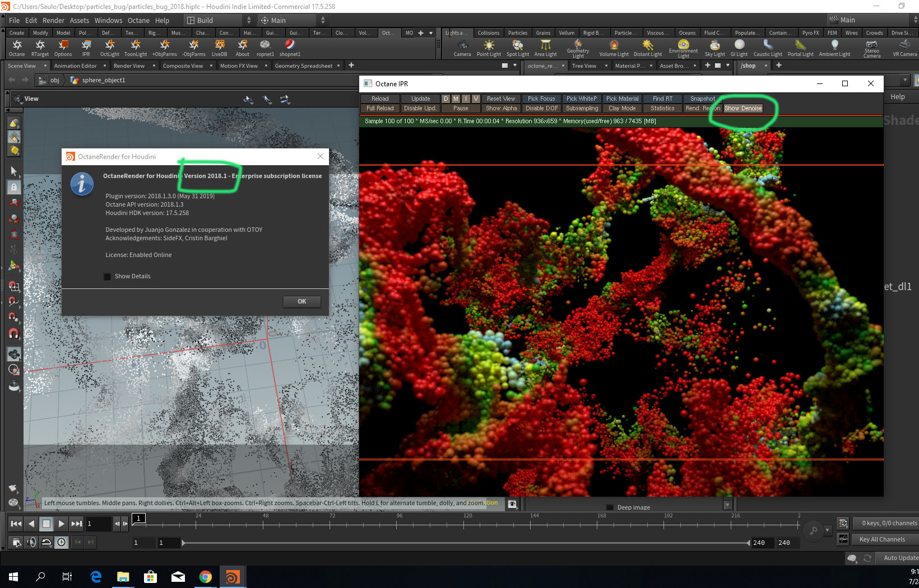The image size is (919, 588).
Task: Click the +ObjParms shelf tool
Action: pyautogui.click(x=165, y=48)
